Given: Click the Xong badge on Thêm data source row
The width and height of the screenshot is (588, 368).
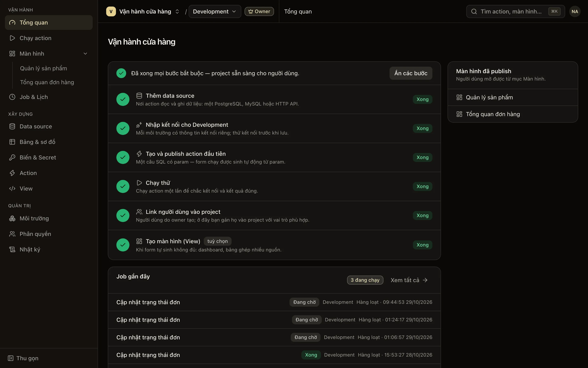Looking at the screenshot, I should (422, 99).
